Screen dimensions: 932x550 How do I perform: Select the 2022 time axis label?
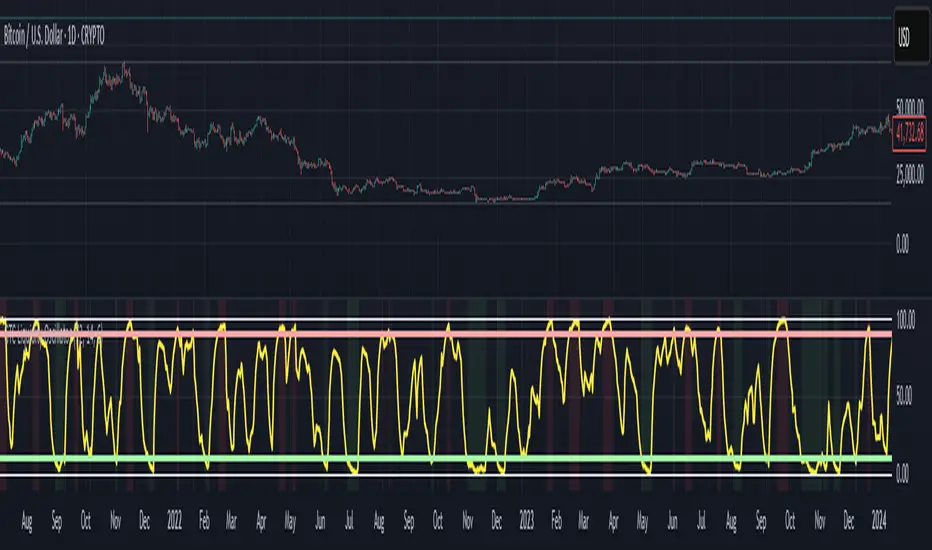[x=172, y=521]
